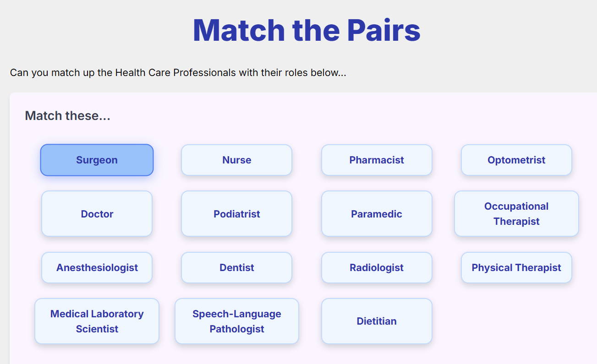
Task: Select the Dietitian card
Action: click(x=377, y=321)
